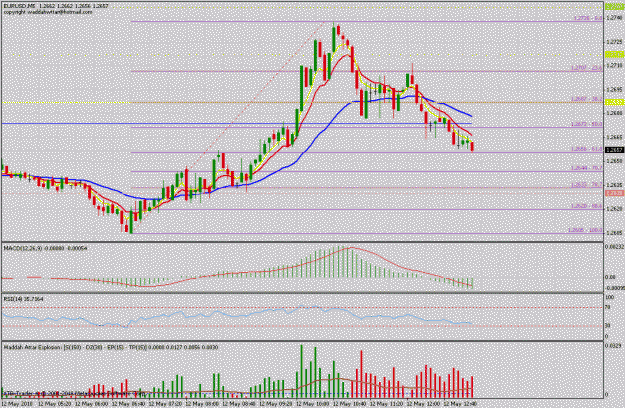Click the MACD scale value 0.00
625x408 pixels.
(x=610, y=277)
